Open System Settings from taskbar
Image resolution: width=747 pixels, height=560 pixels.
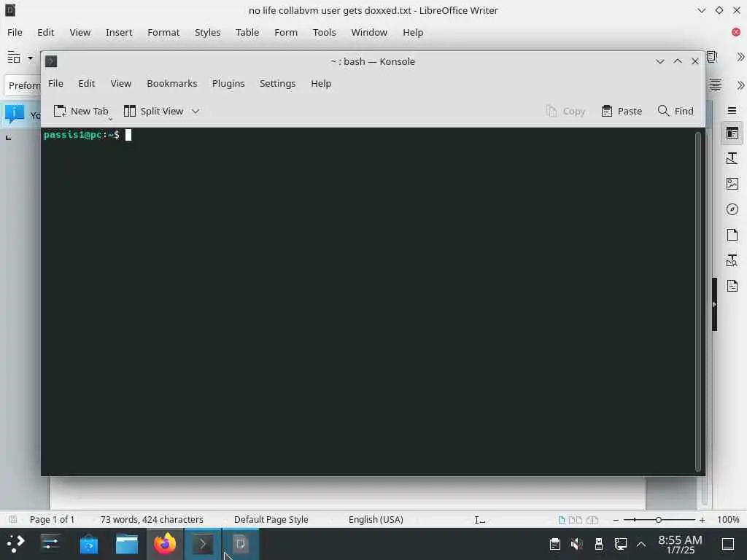50,543
